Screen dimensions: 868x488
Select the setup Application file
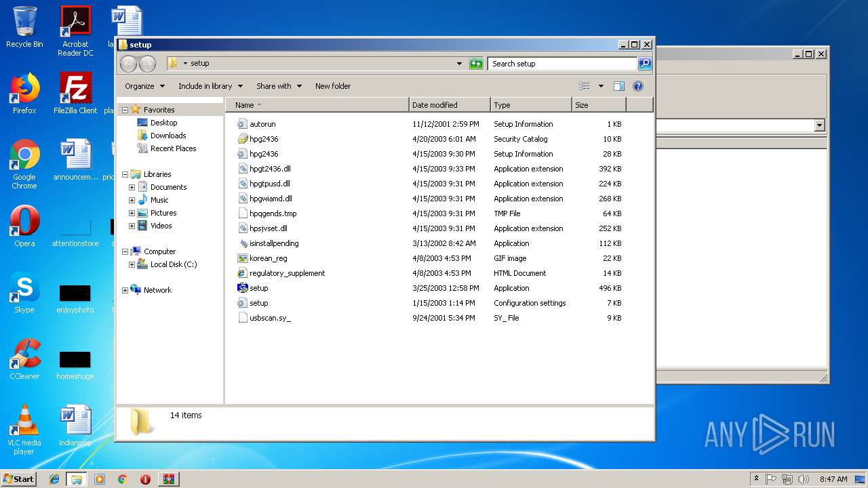[258, 288]
